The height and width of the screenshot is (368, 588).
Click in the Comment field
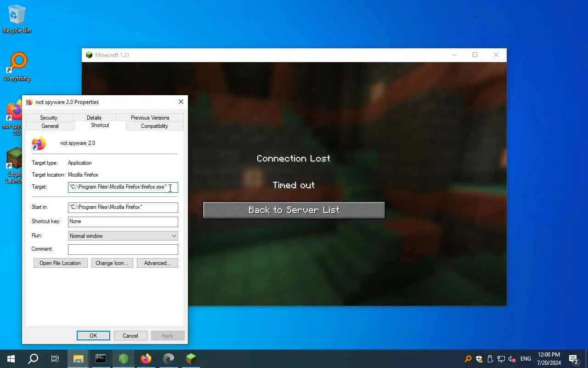[x=123, y=249]
